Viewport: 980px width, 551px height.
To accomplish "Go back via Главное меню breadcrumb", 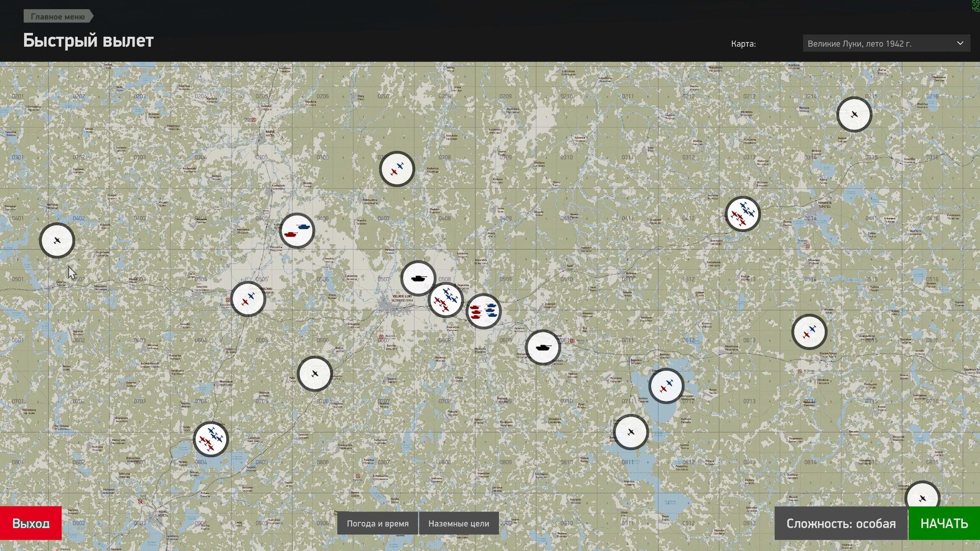I will pyautogui.click(x=58, y=16).
